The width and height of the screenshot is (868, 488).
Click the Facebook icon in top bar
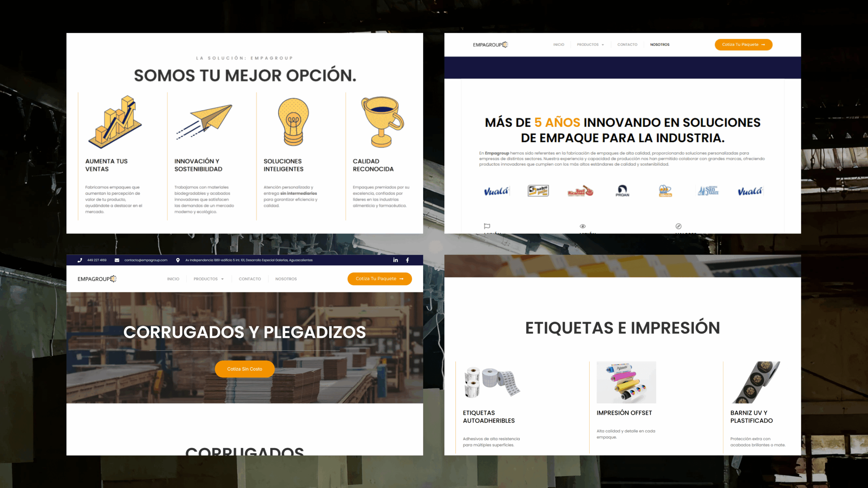click(407, 260)
